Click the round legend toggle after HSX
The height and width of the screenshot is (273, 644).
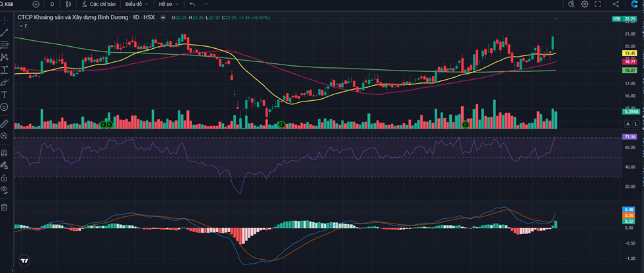pos(163,18)
